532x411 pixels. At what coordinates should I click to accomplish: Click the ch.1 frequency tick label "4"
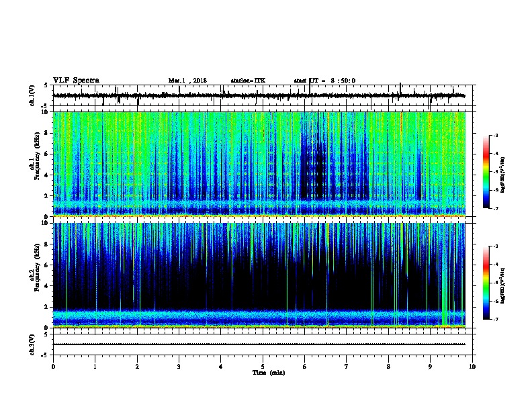pyautogui.click(x=47, y=175)
